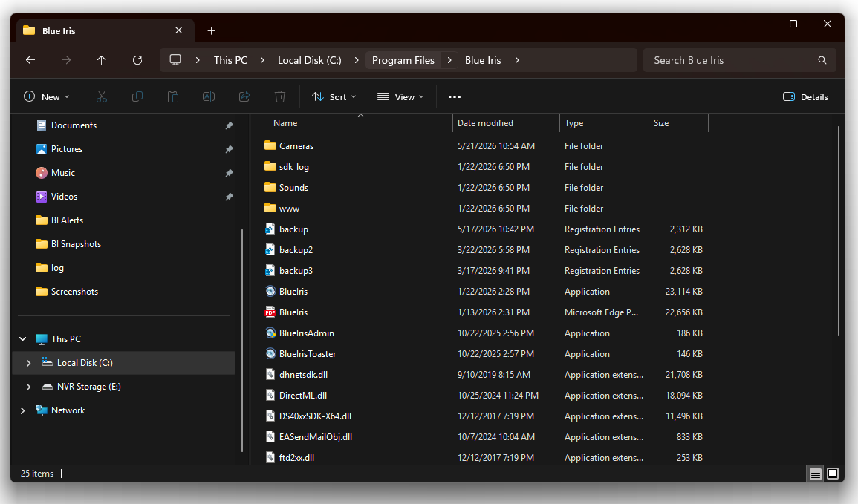Click the Copy icon in toolbar
This screenshot has width=858, height=504.
pos(137,96)
